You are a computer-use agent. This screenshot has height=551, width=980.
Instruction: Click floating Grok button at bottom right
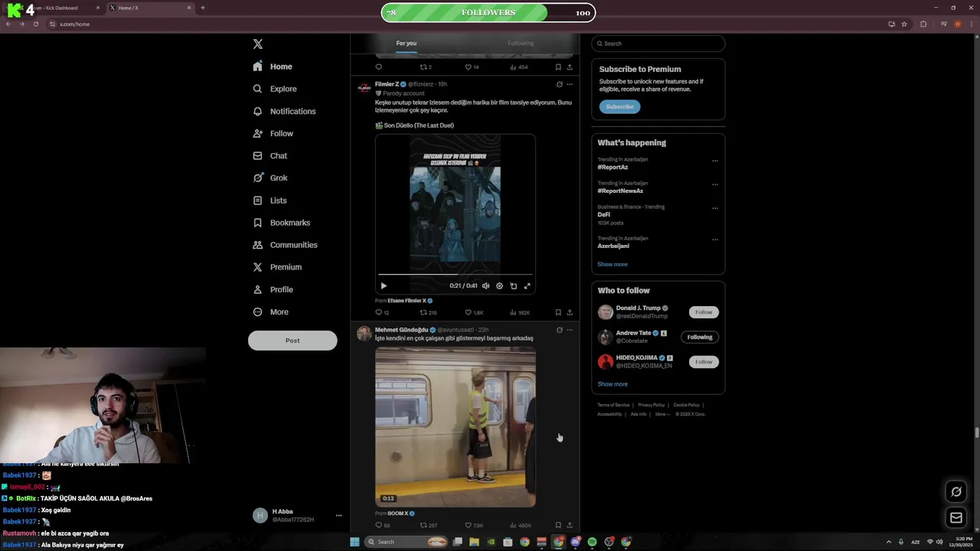coord(956,492)
